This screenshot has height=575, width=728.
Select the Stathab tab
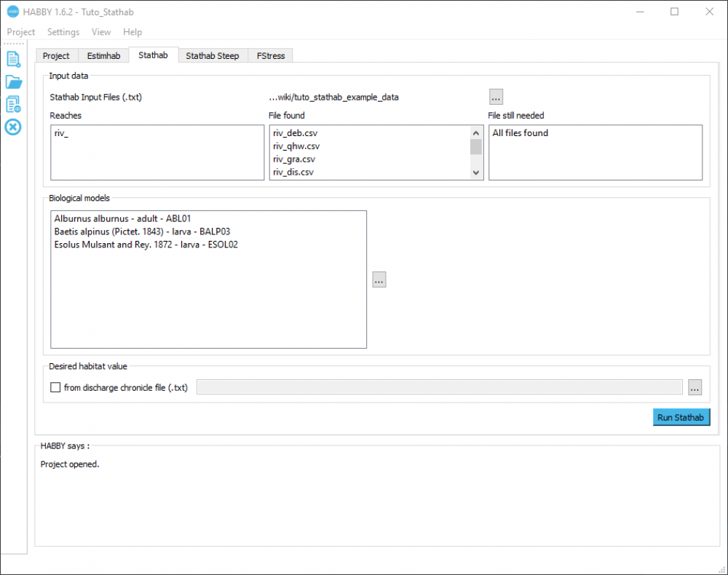point(153,55)
